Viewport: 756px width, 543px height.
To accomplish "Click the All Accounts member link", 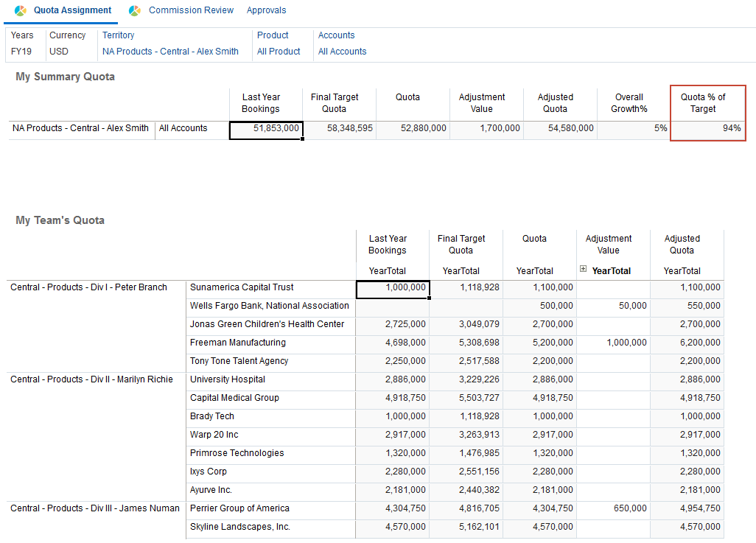I will [342, 52].
